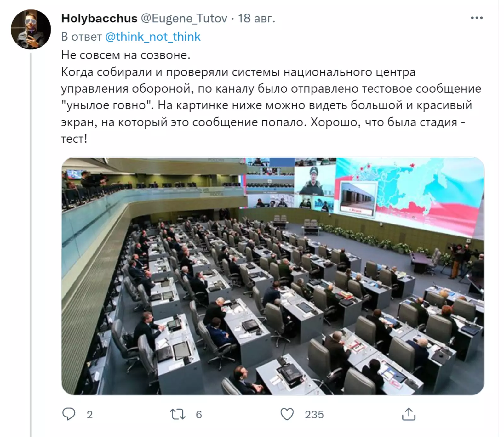Image resolution: width=504 pixels, height=437 pixels.
Task: Open the share upload arrow icon
Action: 409,414
